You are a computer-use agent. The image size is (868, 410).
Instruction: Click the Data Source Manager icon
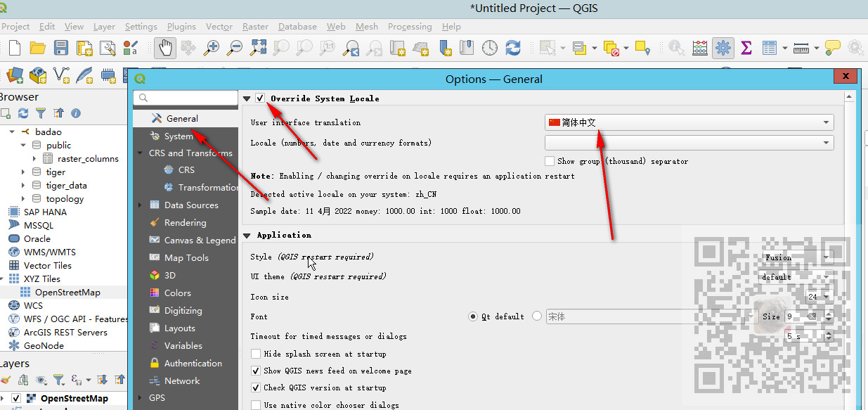click(14, 75)
